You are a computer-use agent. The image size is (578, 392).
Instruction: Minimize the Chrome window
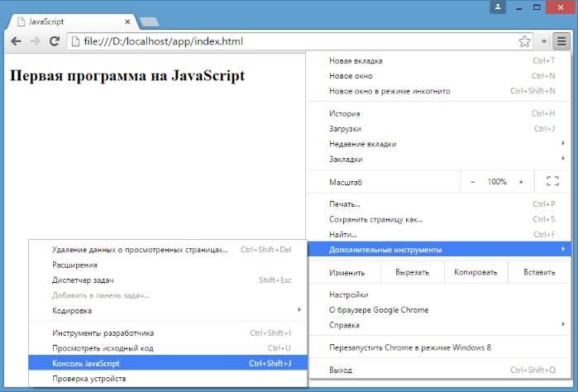click(x=519, y=7)
